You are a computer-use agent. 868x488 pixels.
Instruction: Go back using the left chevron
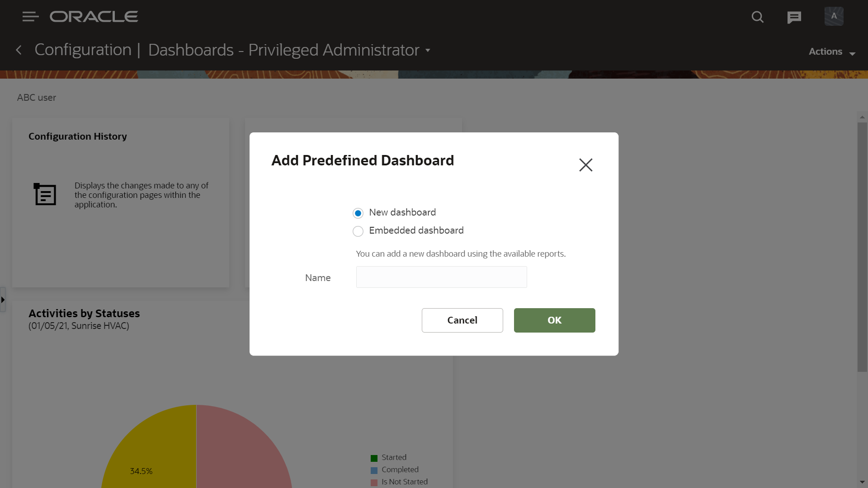tap(19, 50)
